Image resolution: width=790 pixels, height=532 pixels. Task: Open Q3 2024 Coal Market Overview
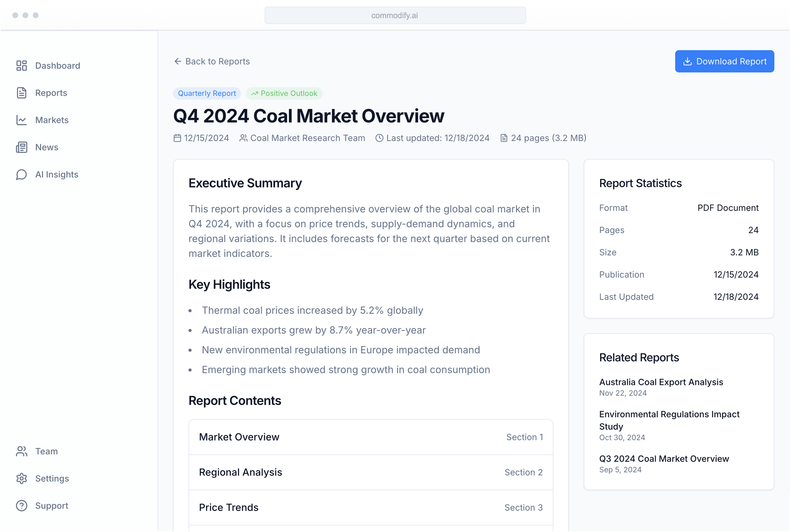tap(664, 459)
